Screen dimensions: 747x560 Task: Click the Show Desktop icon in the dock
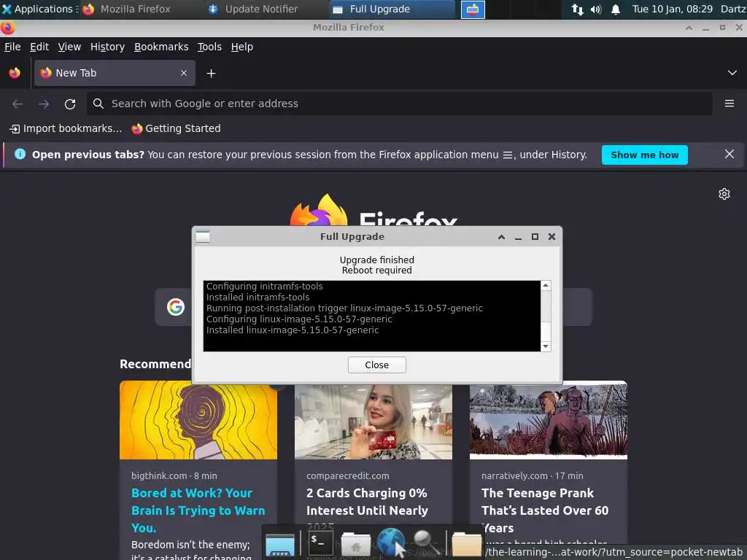[x=280, y=544]
